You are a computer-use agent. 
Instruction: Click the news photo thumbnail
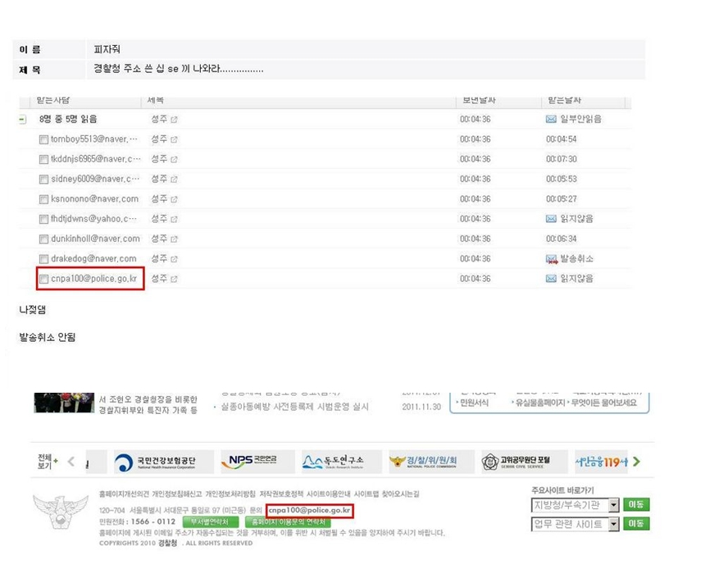pos(64,403)
